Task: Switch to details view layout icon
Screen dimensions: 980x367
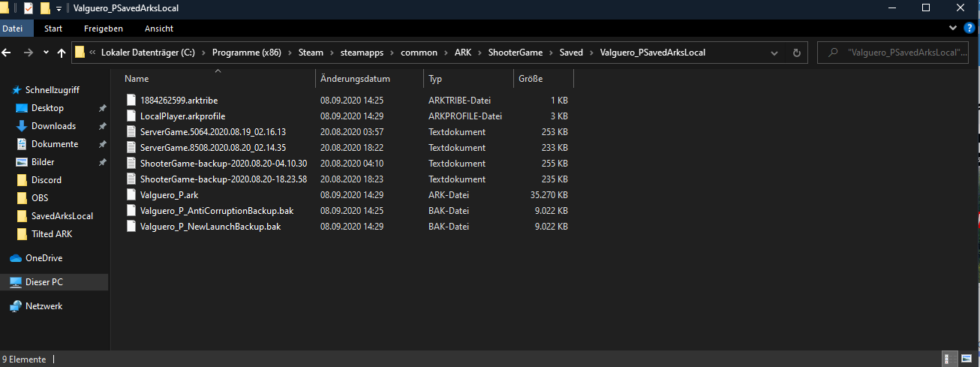Action: [948, 359]
